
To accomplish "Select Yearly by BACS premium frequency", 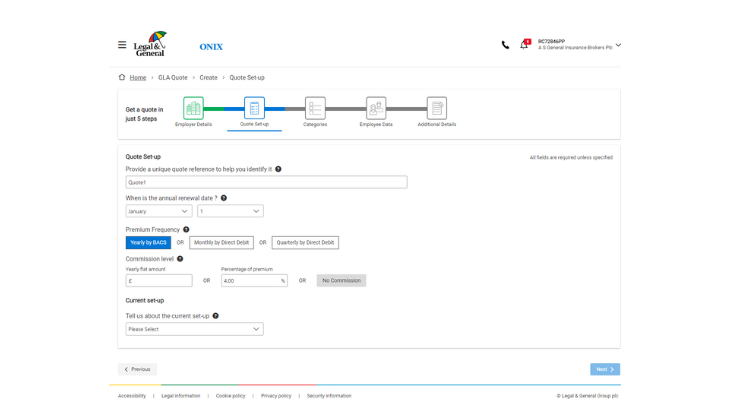I will (x=148, y=243).
